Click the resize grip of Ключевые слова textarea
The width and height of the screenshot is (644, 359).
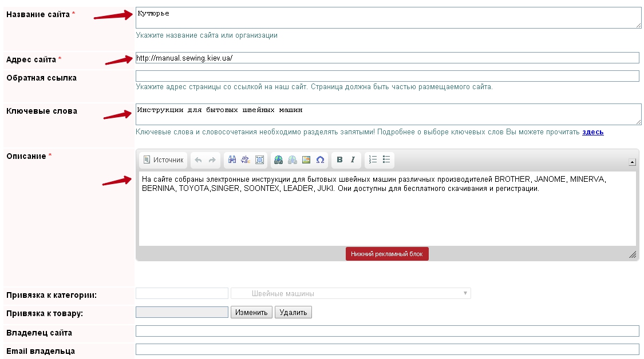point(638,122)
